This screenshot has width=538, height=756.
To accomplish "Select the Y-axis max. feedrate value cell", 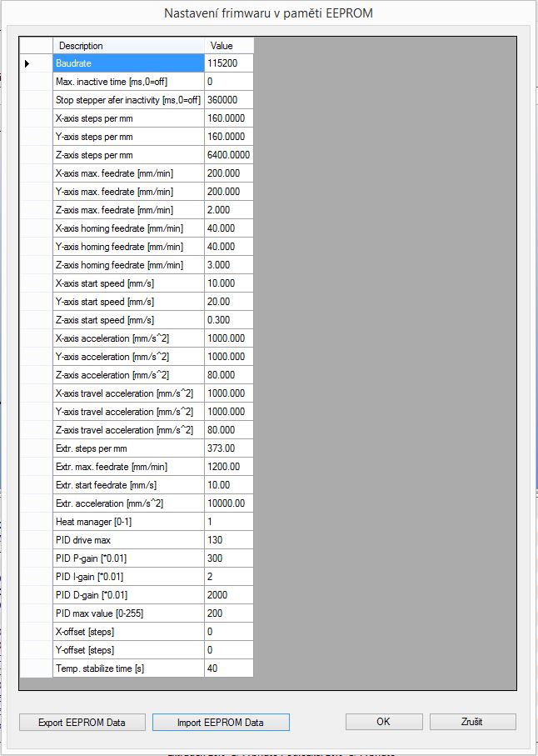I will coord(228,192).
